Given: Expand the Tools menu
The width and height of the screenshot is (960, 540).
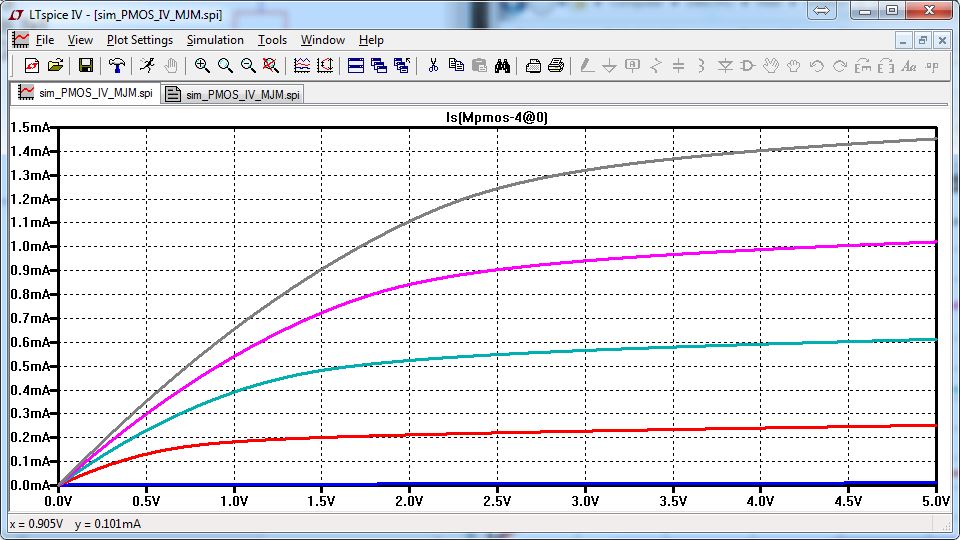Looking at the screenshot, I should [x=272, y=40].
